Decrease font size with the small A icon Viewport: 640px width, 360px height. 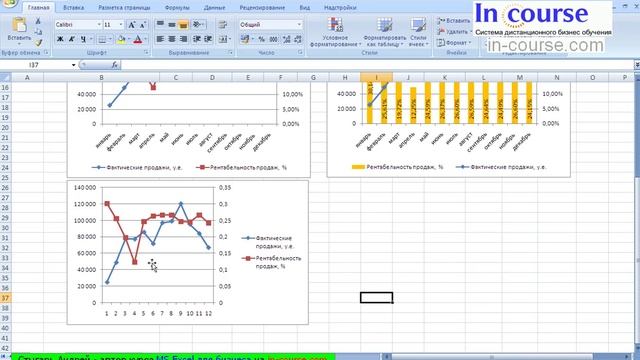[x=142, y=25]
